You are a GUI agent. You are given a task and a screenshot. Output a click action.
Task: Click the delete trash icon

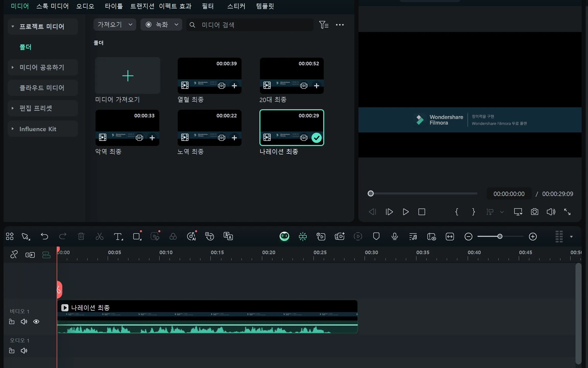pyautogui.click(x=81, y=237)
